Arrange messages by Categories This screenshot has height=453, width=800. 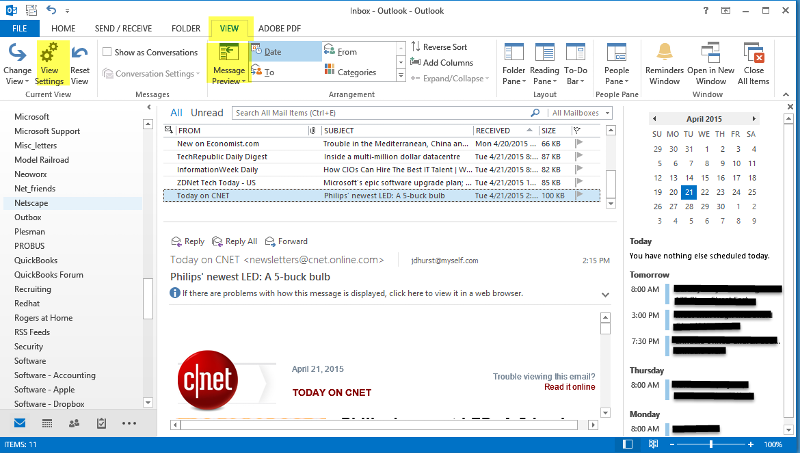pyautogui.click(x=358, y=72)
